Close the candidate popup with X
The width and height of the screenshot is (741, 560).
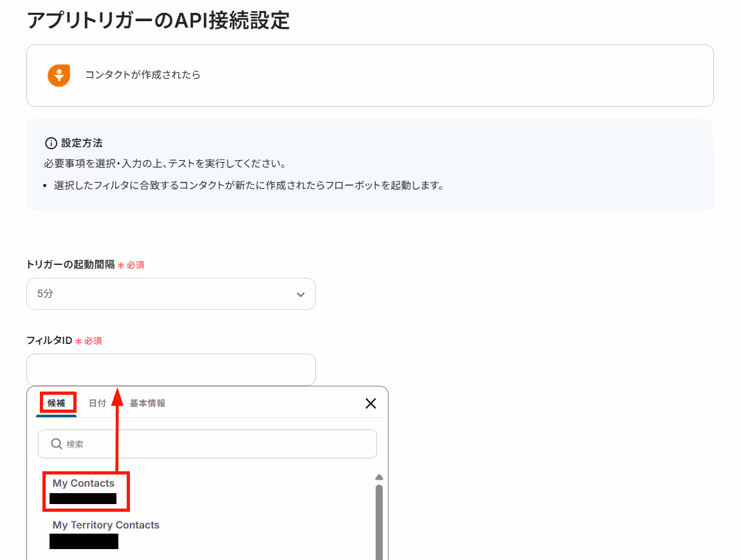coord(371,403)
